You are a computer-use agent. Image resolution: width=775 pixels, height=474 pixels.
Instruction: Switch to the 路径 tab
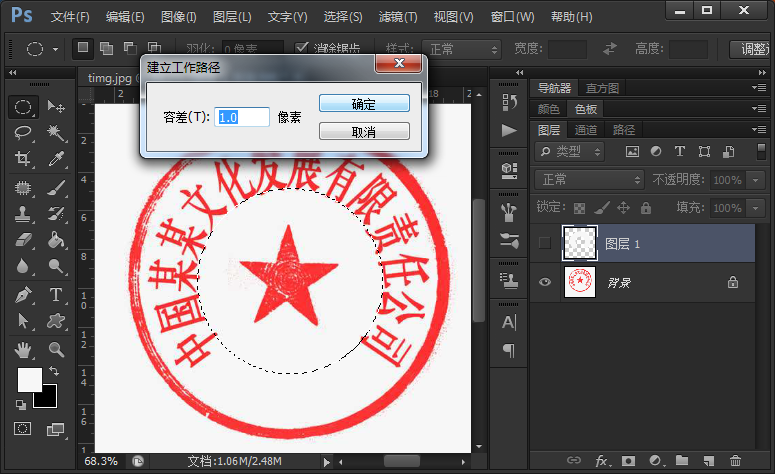click(x=624, y=130)
